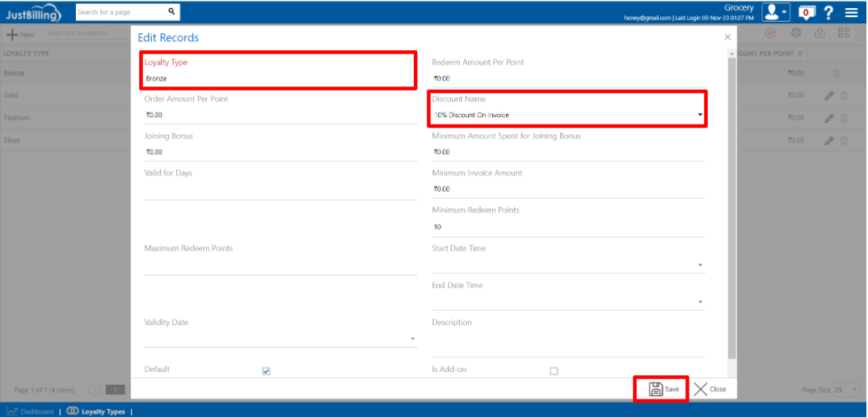Screen dimensions: 868x418
Task: Open the Validity Date dropdown
Action: pyautogui.click(x=412, y=339)
